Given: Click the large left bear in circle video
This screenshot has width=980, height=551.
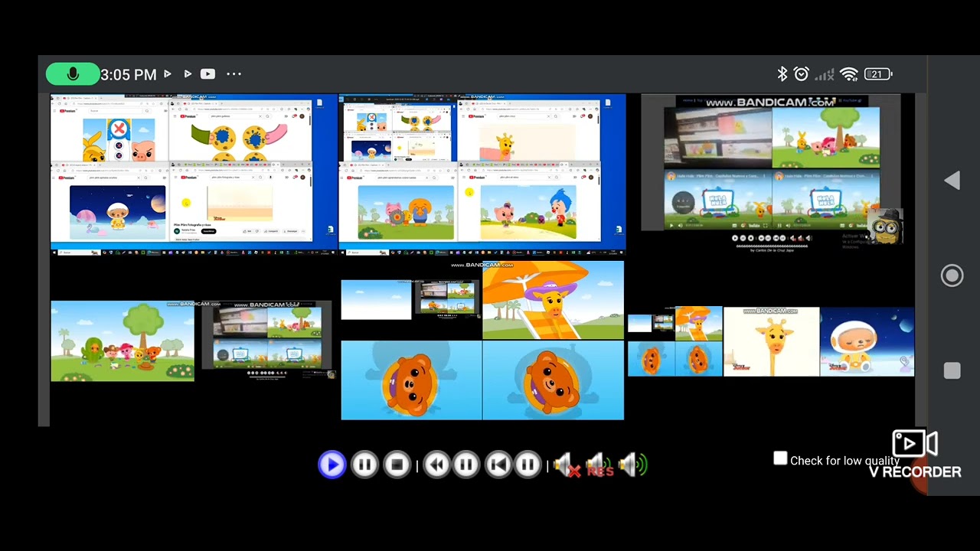Looking at the screenshot, I should pos(411,380).
